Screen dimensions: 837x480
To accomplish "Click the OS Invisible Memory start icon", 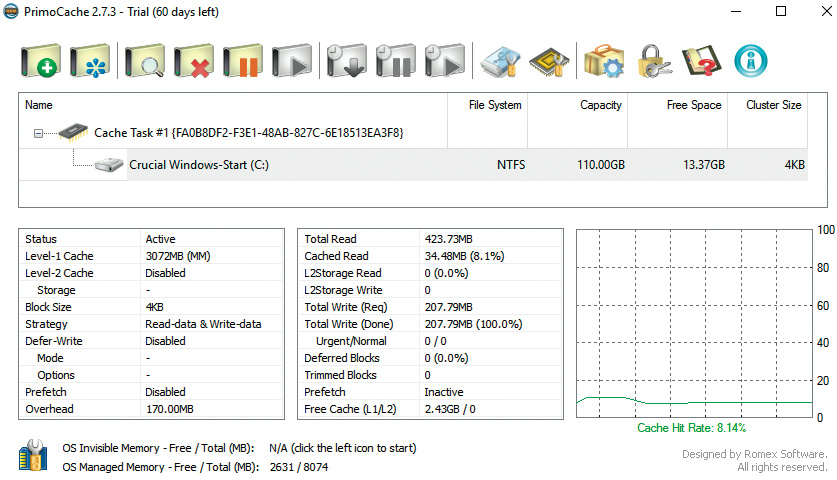I will pos(34,456).
